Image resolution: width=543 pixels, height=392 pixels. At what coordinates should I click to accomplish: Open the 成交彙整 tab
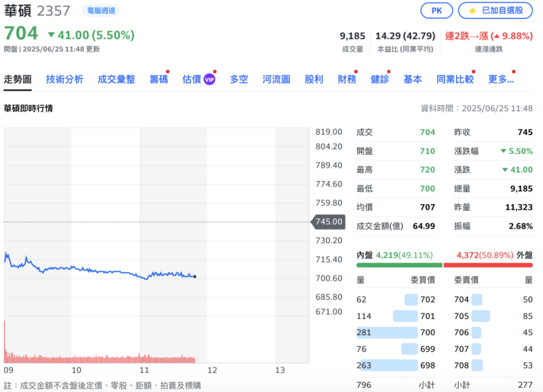point(116,79)
